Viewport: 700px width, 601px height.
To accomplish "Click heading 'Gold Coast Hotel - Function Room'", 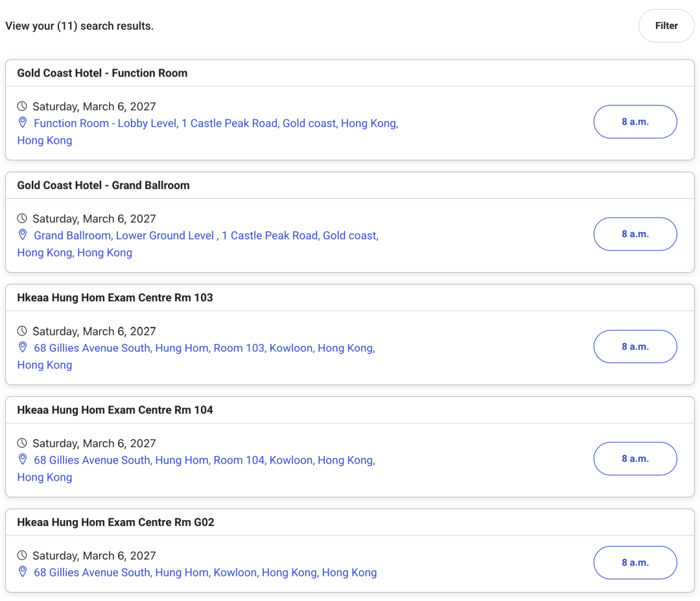I will 102,73.
